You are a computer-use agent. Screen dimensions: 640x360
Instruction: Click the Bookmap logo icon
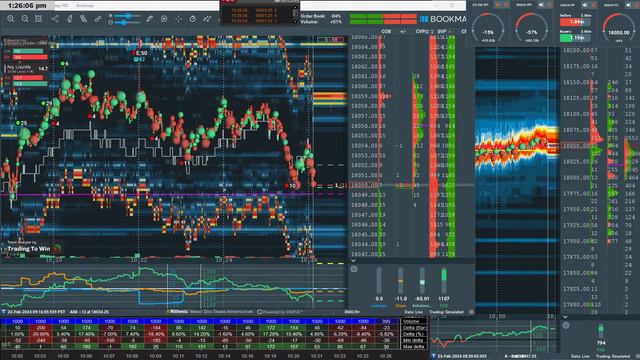(424, 19)
